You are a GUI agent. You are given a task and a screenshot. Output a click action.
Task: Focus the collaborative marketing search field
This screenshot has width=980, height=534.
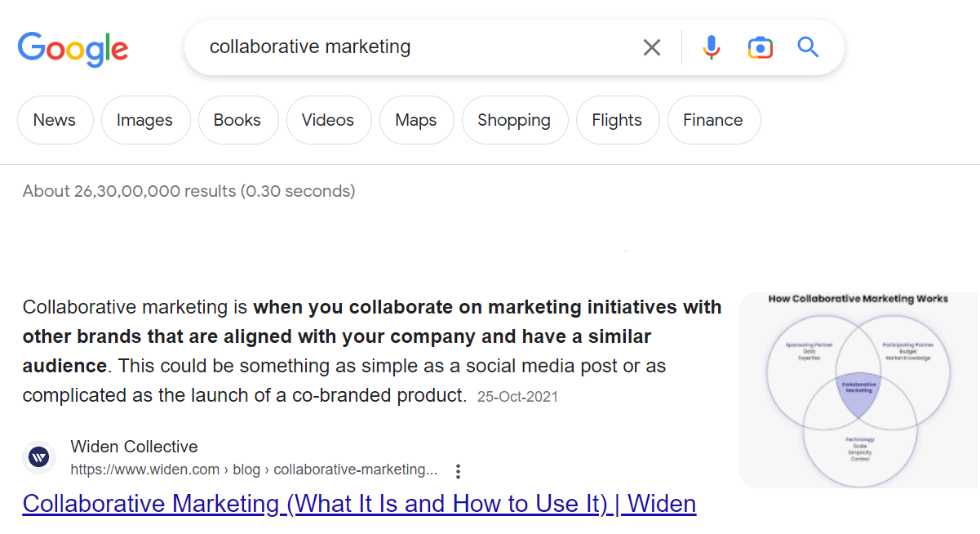tap(408, 47)
